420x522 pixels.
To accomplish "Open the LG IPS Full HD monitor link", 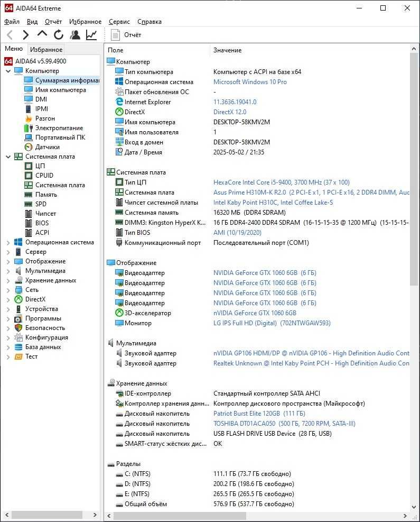I will [x=272, y=323].
